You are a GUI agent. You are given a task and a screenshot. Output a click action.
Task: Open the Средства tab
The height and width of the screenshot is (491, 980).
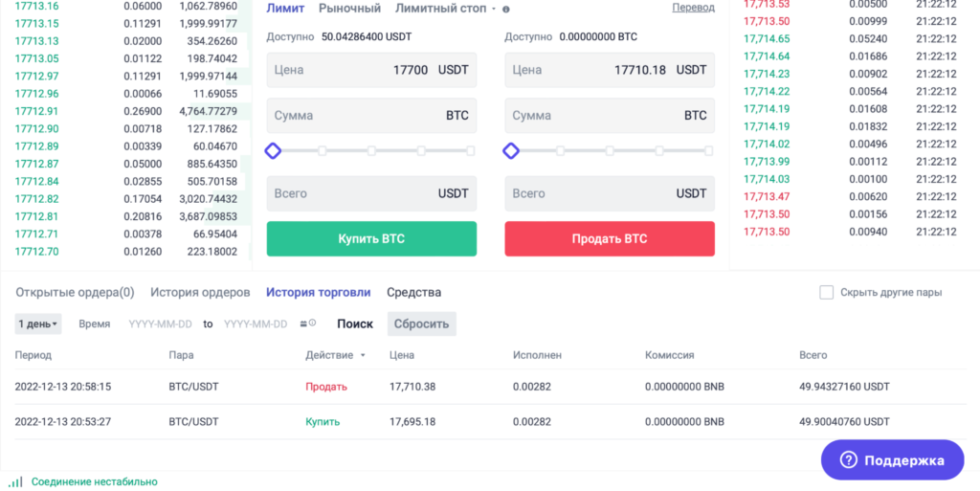click(413, 292)
